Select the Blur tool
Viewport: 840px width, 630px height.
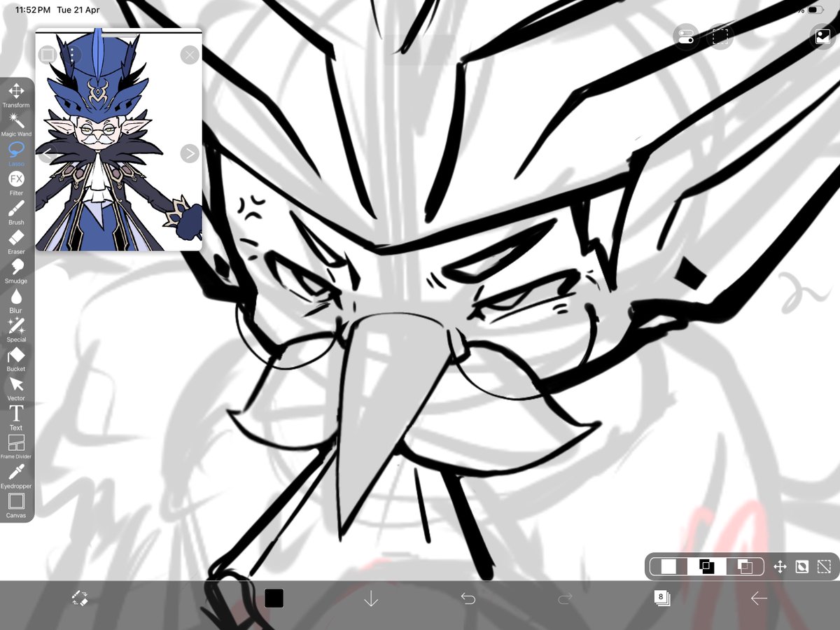coord(16,300)
